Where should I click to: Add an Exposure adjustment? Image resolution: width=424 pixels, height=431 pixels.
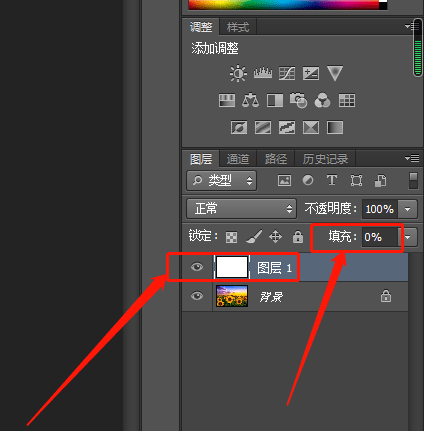311,73
